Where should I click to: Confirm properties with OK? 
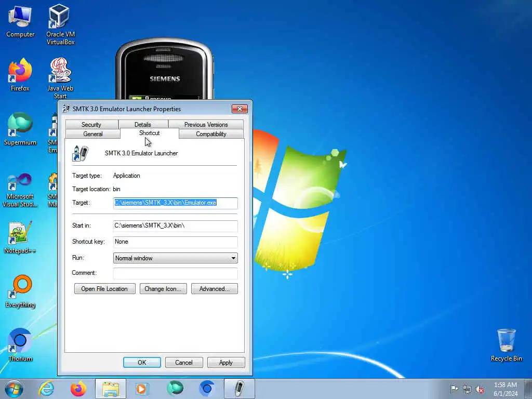[x=142, y=362]
